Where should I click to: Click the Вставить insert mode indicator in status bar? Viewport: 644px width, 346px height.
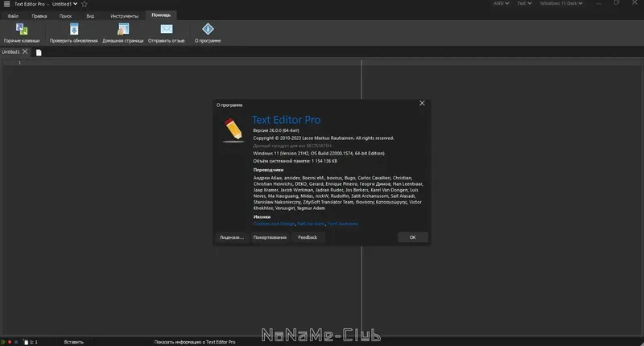coord(74,342)
